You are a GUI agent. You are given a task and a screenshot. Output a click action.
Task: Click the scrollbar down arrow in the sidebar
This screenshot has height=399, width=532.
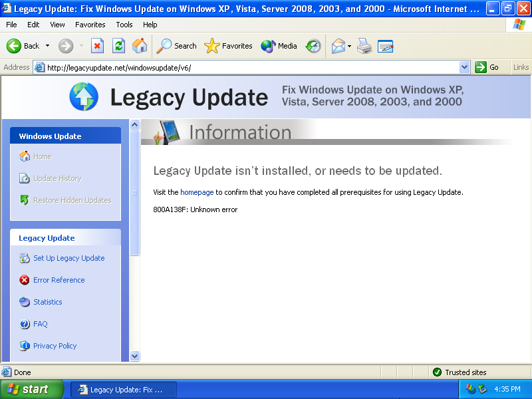pyautogui.click(x=134, y=356)
